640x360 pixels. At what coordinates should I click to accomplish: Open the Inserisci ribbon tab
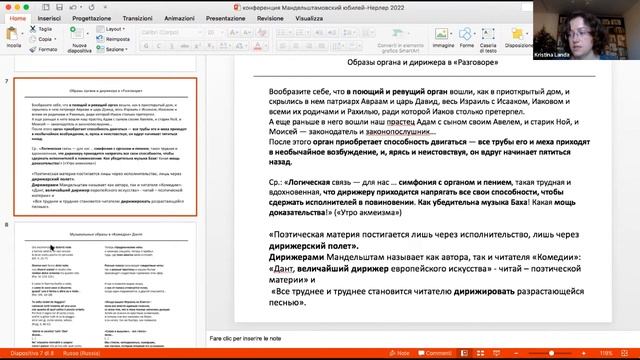(49, 18)
